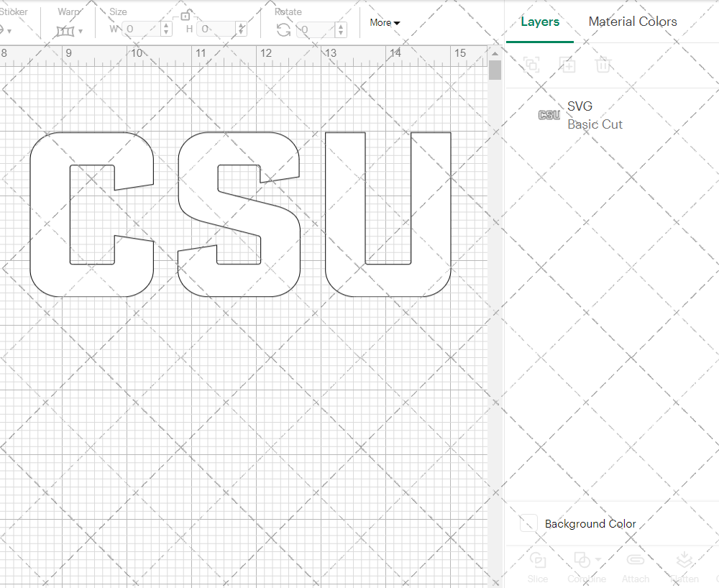719x588 pixels.
Task: Select the letter C shape on canvas
Action: coord(50,214)
